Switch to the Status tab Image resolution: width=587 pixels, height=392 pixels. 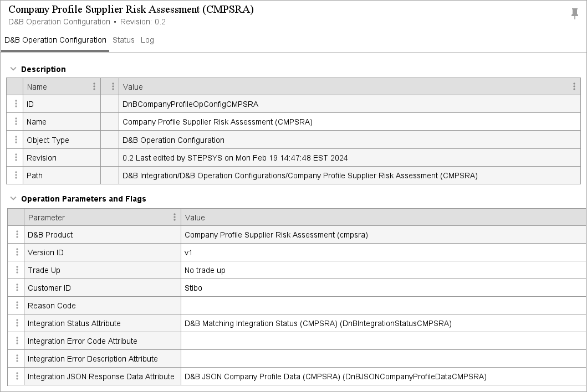pos(124,40)
